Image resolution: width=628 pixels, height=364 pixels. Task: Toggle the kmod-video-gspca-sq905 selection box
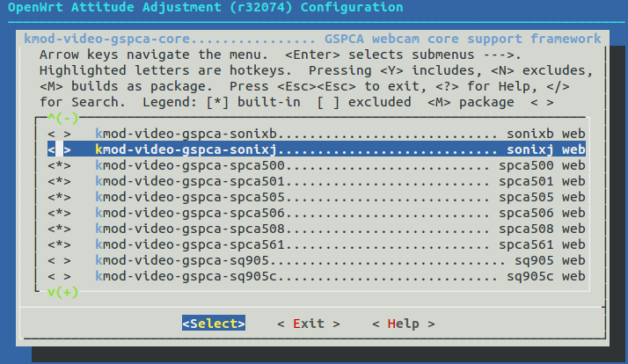pyautogui.click(x=59, y=260)
